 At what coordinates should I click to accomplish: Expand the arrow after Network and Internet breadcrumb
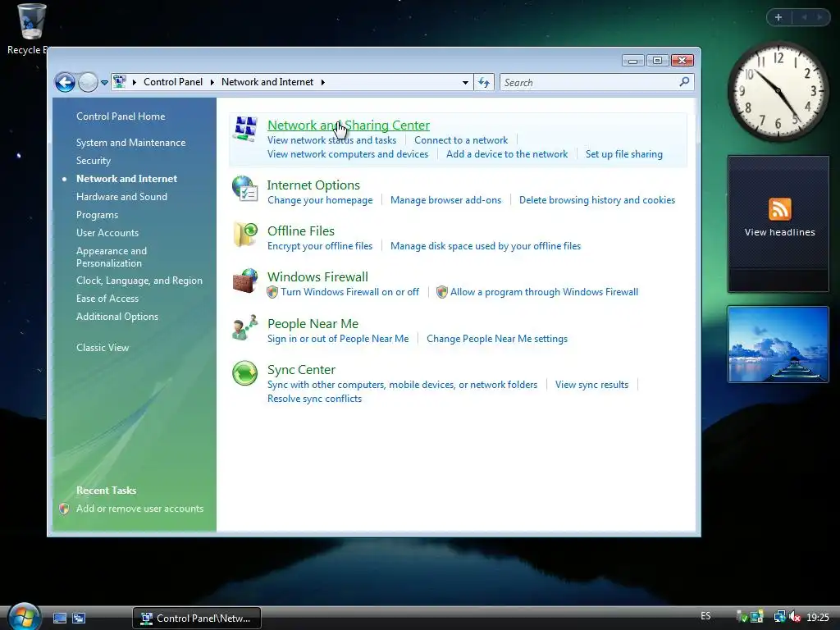point(323,82)
